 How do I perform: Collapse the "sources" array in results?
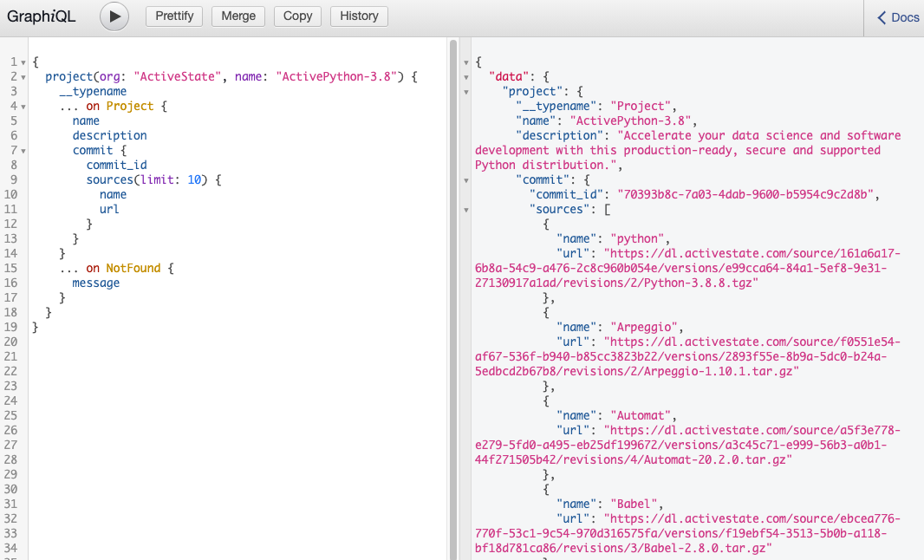(466, 210)
